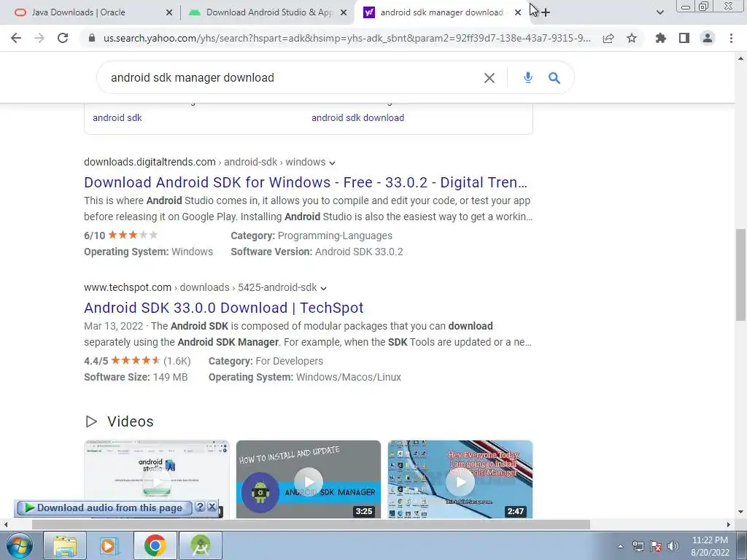Open the tab search dropdown
The width and height of the screenshot is (747, 560).
coord(659,12)
